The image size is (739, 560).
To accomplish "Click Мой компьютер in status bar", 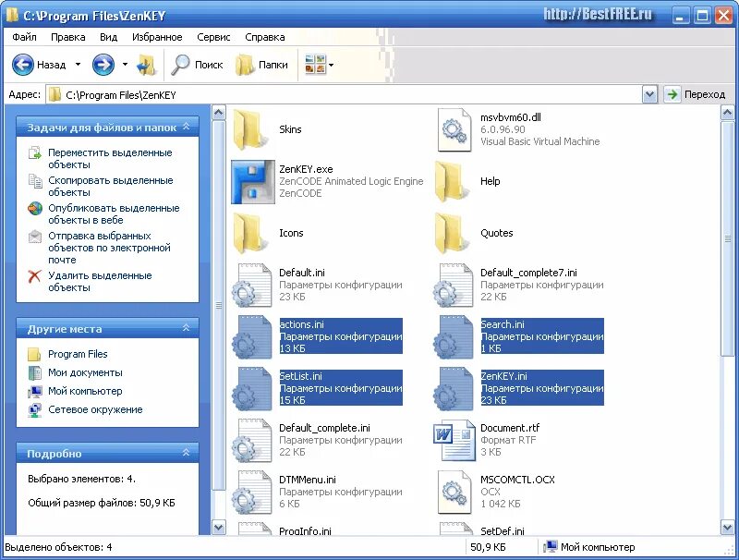I will point(589,547).
